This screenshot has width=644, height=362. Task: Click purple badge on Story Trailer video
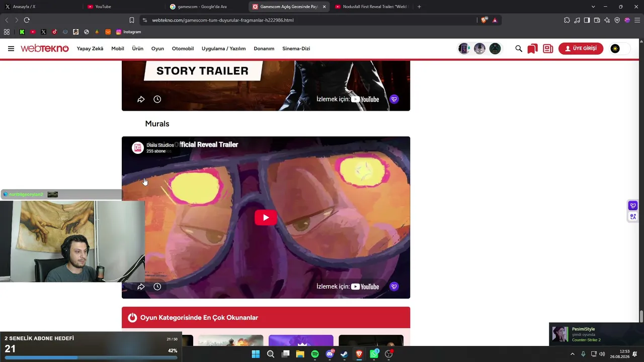click(x=394, y=100)
